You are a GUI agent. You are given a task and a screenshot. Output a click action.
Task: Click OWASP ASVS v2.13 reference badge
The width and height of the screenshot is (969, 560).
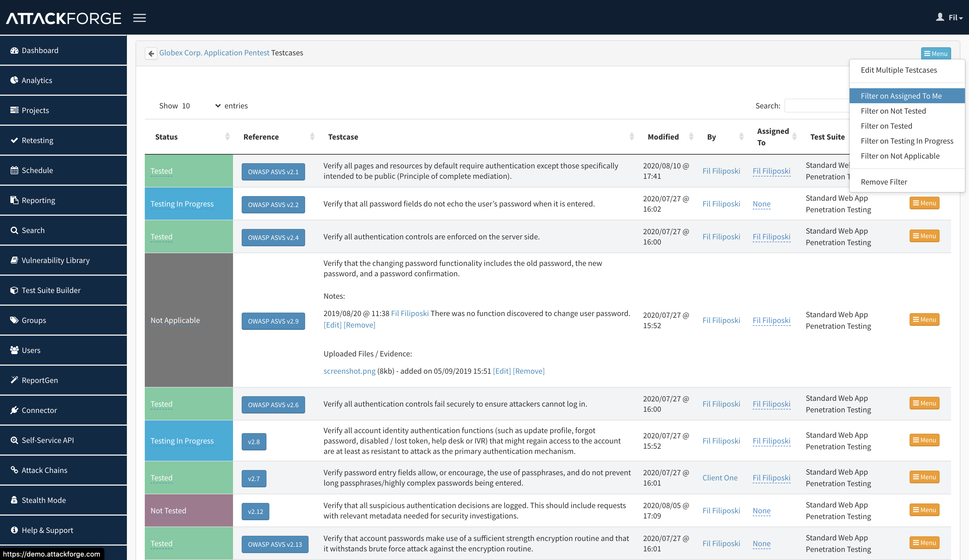(x=275, y=544)
